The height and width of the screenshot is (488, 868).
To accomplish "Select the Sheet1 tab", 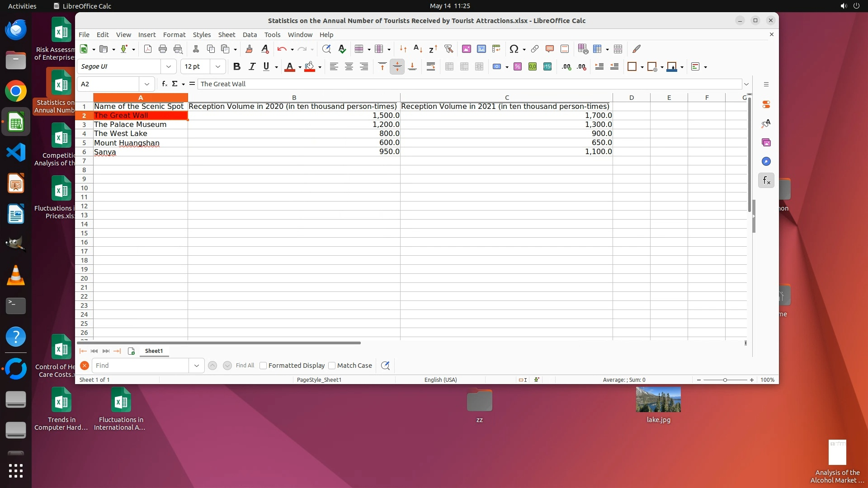I will pos(154,351).
